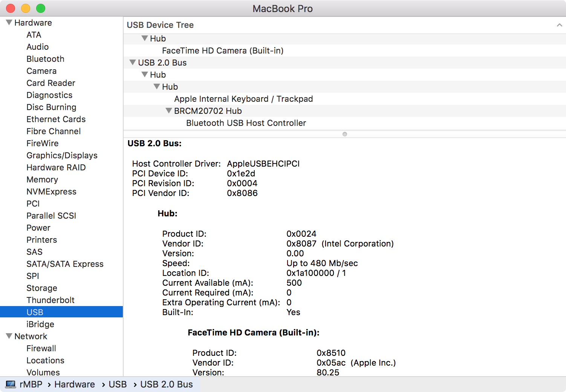Click the green zoom window button
The image size is (566, 392).
pyautogui.click(x=40, y=8)
